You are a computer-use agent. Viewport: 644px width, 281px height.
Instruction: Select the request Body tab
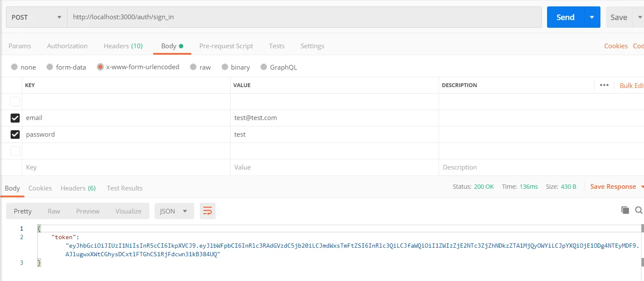click(x=172, y=46)
